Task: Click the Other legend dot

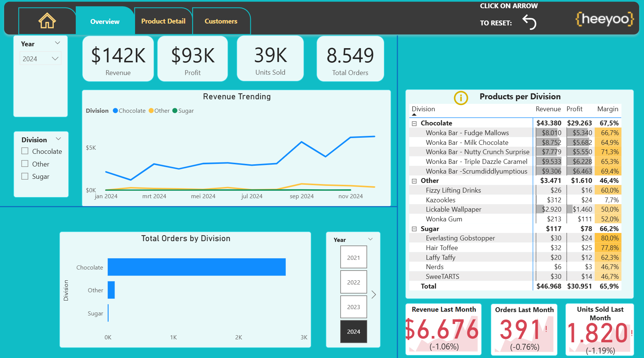Action: tap(151, 110)
